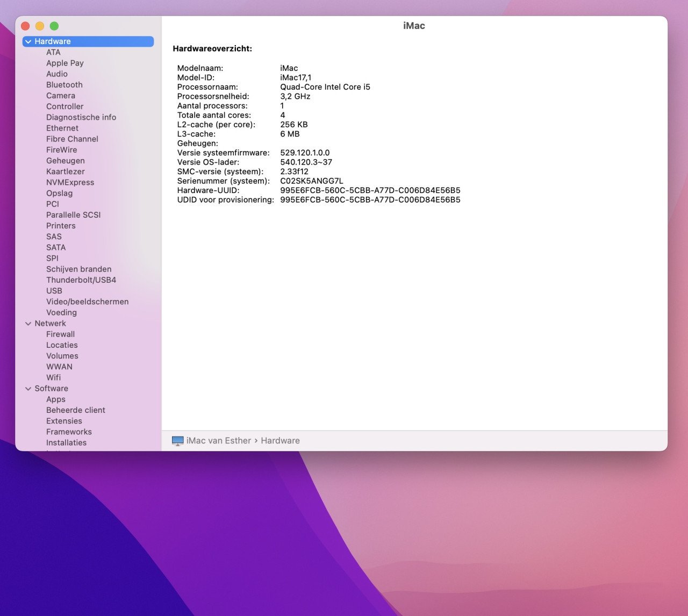Open the Geheugen sidebar item

coord(65,161)
